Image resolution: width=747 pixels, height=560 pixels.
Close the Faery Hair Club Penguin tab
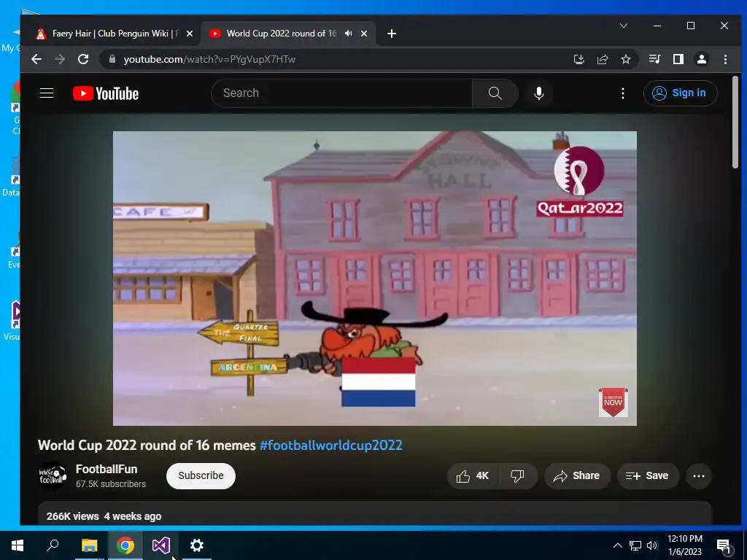click(190, 34)
